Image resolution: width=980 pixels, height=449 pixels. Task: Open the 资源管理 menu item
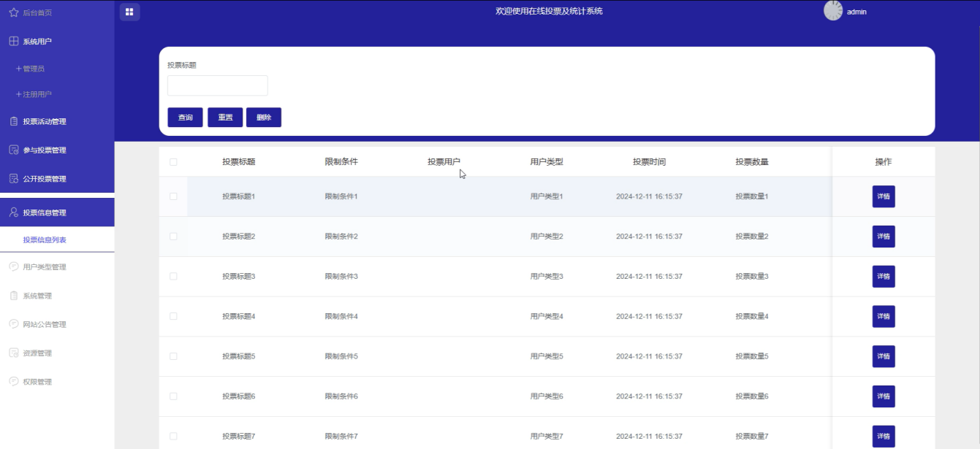(57, 353)
